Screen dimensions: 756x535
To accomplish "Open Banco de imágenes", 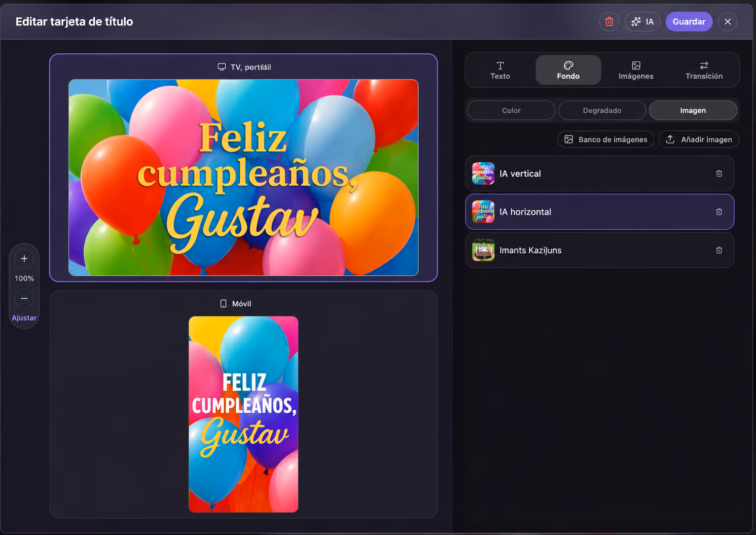I will [606, 139].
